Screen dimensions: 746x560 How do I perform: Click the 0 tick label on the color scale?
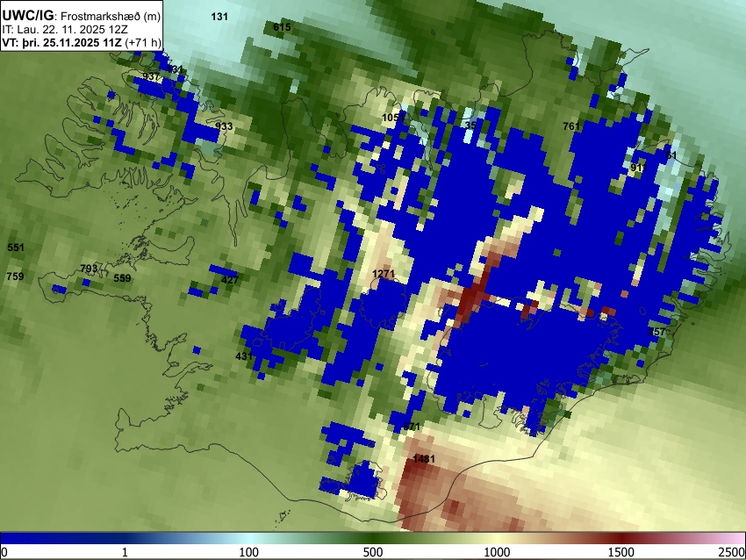[x=4, y=552]
